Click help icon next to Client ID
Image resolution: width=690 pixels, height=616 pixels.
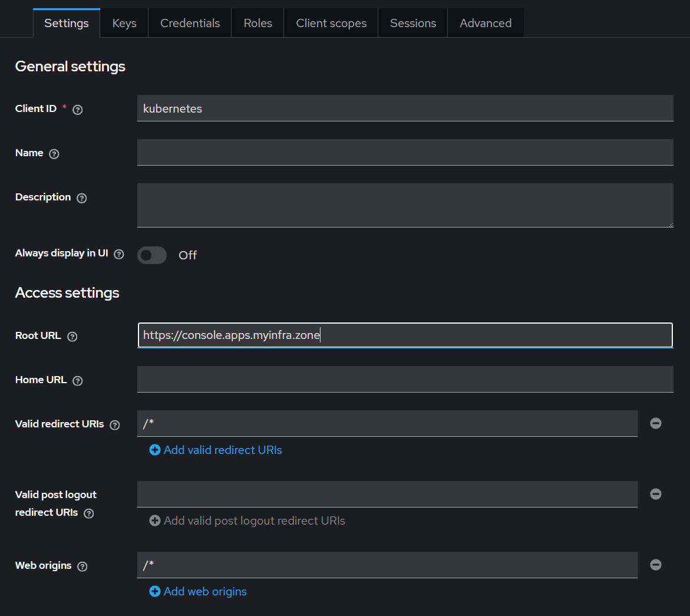tap(77, 110)
